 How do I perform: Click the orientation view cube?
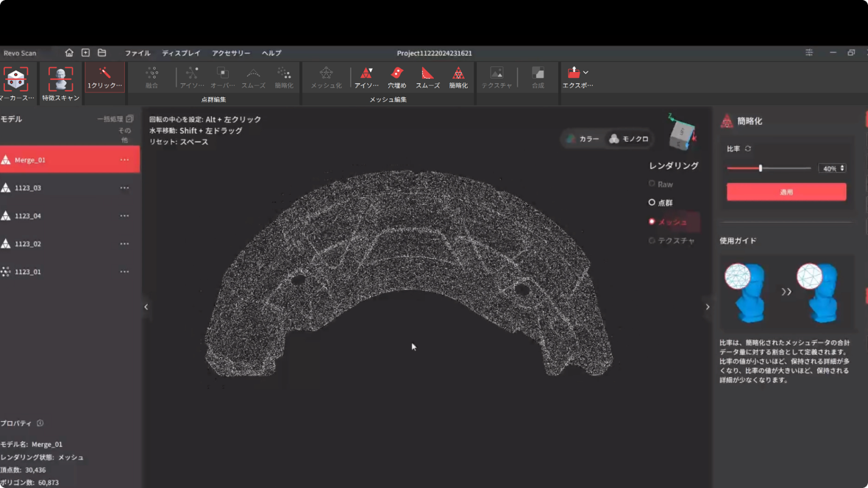(681, 134)
